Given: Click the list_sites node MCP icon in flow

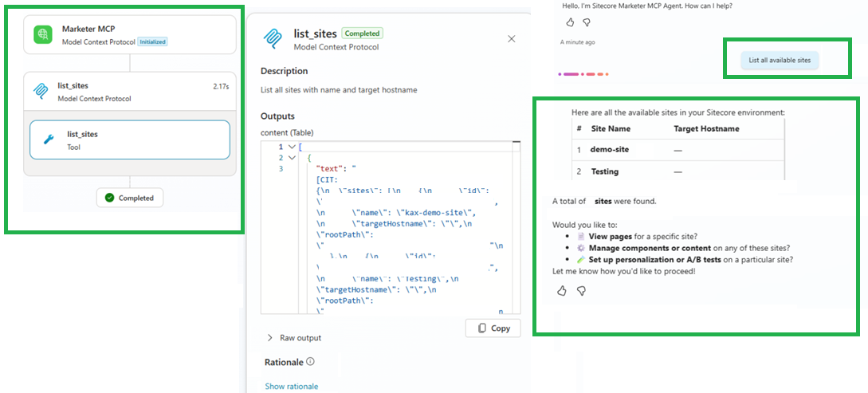Looking at the screenshot, I should [41, 92].
